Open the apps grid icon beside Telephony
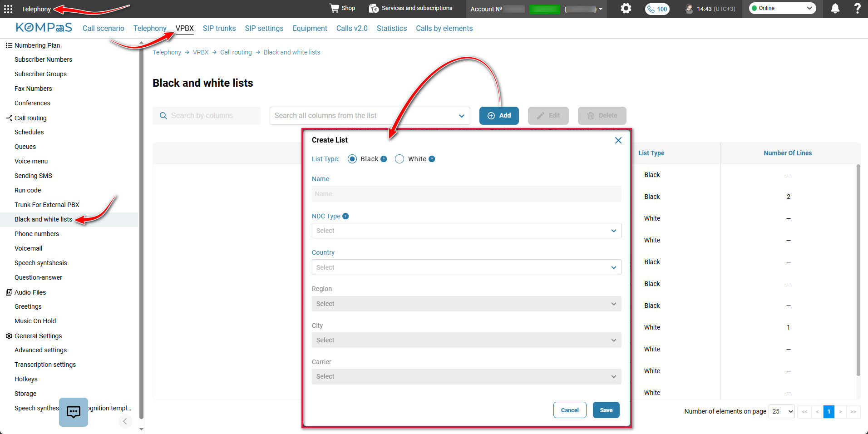Image resolution: width=868 pixels, height=434 pixels. click(8, 9)
